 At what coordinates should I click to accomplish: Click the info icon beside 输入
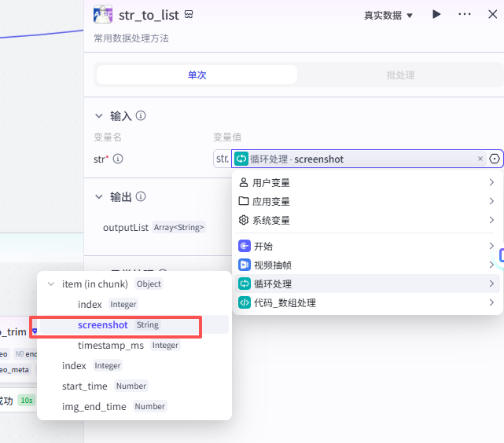[141, 115]
